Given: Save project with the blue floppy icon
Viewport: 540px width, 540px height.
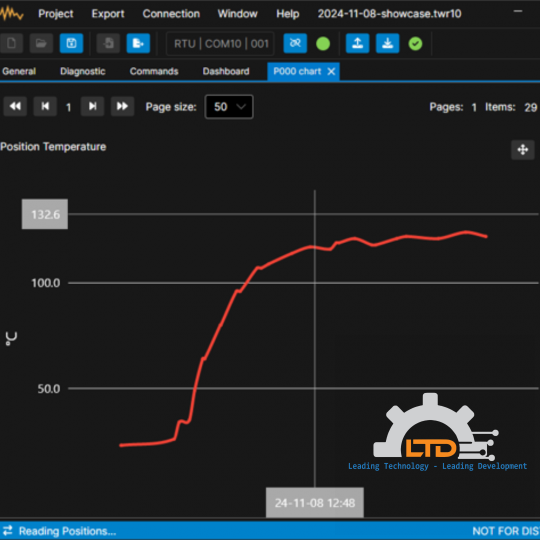Looking at the screenshot, I should pos(71,43).
